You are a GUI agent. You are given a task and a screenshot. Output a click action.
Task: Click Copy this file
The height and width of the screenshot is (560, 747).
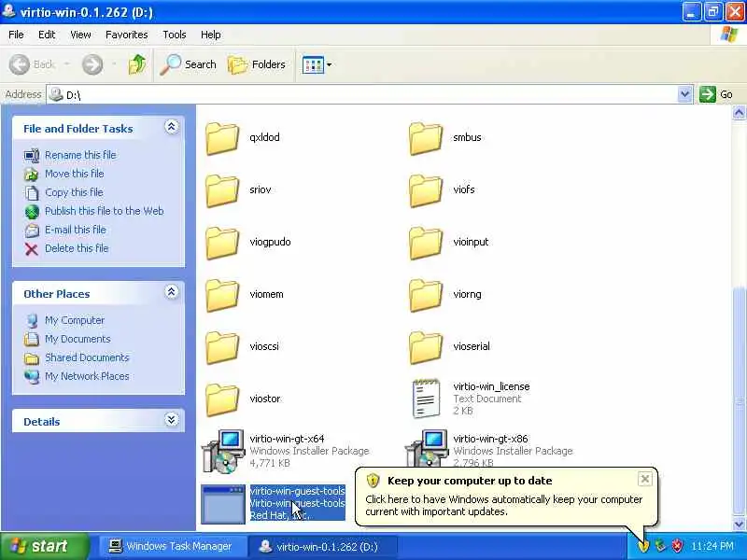pyautogui.click(x=74, y=192)
